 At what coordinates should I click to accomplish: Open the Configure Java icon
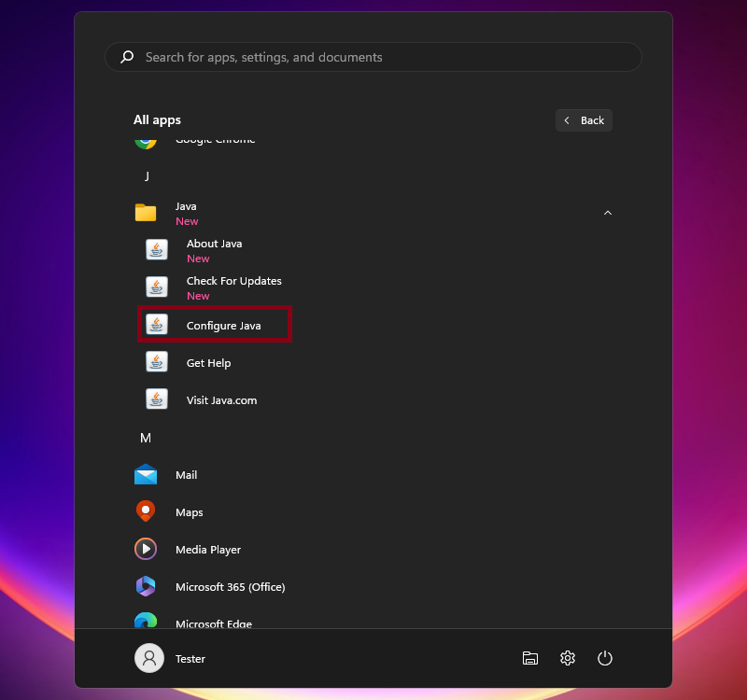coord(157,325)
